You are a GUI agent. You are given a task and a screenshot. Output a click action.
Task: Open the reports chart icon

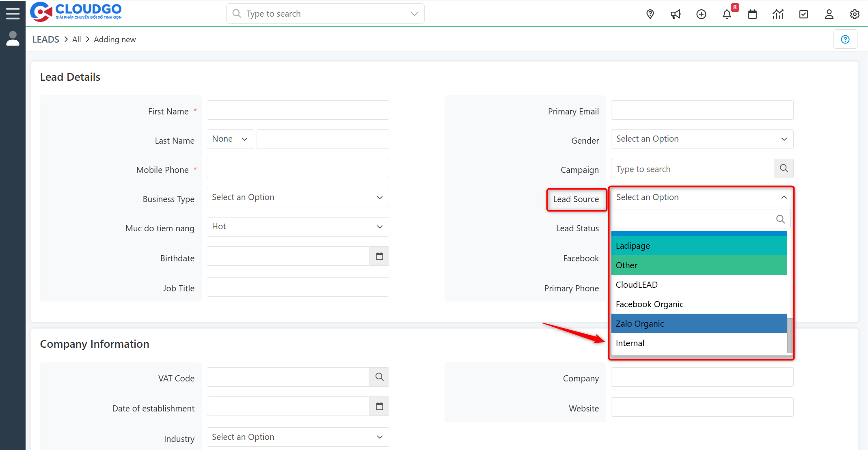[x=778, y=14]
